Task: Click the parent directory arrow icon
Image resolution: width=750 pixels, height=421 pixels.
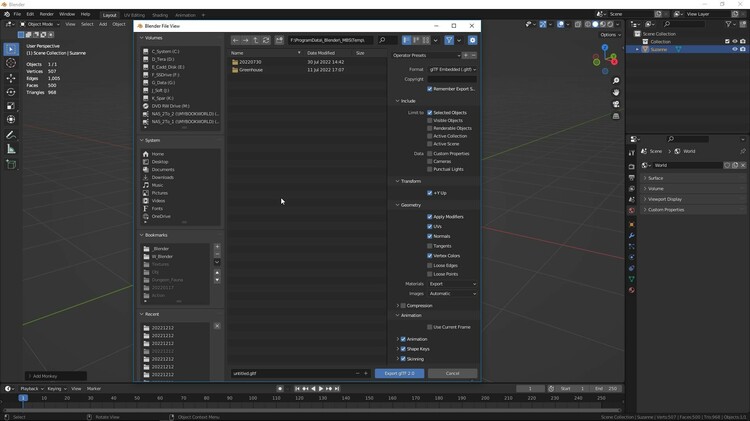Action: [256, 41]
